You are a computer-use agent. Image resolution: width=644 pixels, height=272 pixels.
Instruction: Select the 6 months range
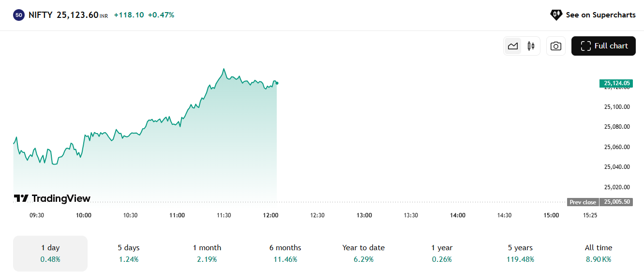click(285, 254)
